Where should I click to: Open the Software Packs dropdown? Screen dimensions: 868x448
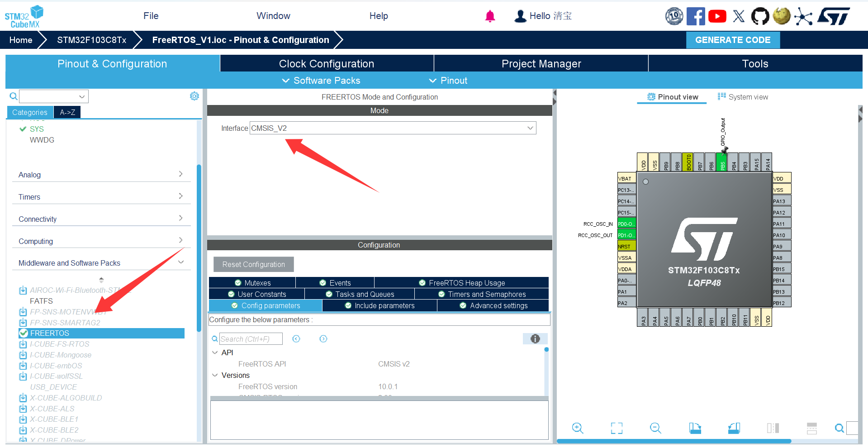pyautogui.click(x=321, y=81)
